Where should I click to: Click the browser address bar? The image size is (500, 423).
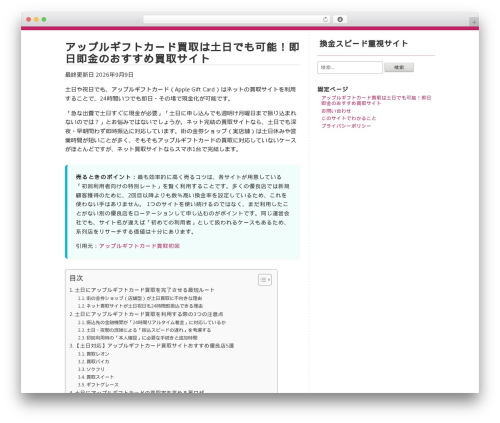tap(236, 19)
